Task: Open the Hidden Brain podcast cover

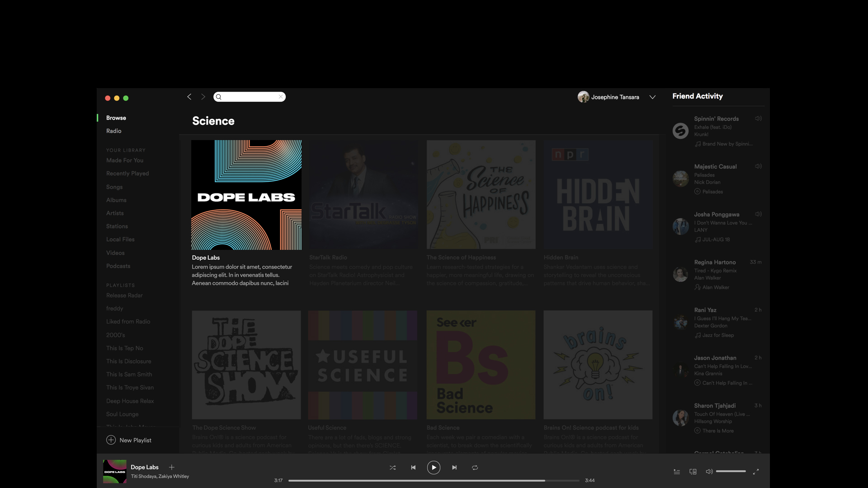Action: click(x=598, y=195)
